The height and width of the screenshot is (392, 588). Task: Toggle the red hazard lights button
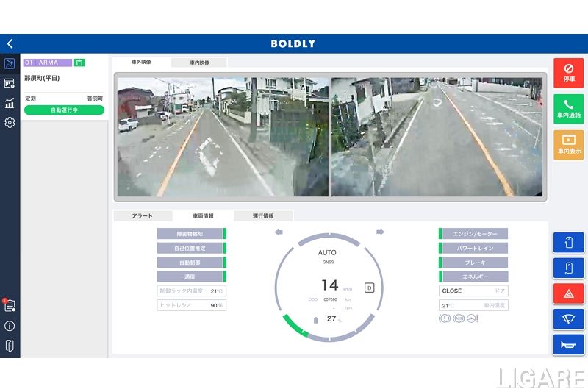(568, 293)
